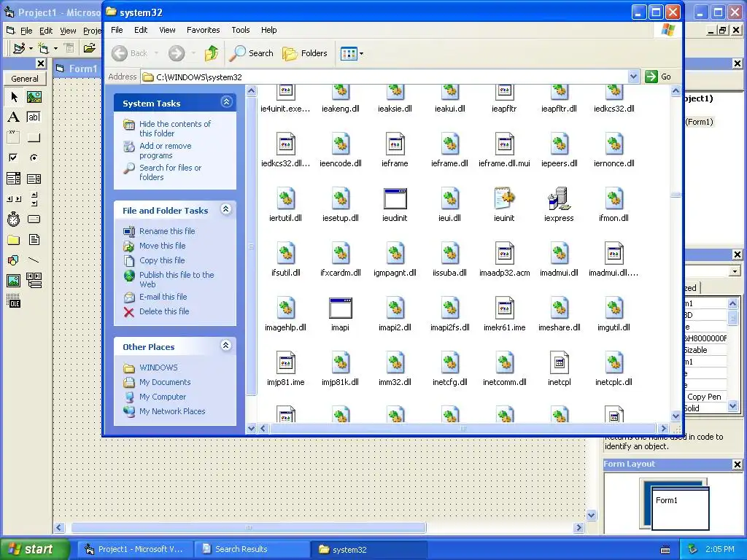Open the Visual Basic Edit menu

(x=46, y=31)
